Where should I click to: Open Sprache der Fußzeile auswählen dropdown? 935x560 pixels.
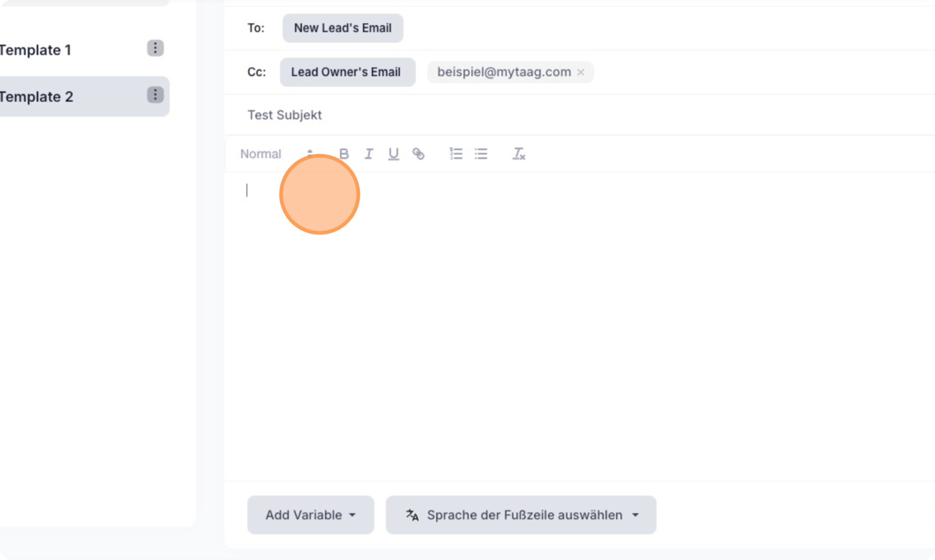pyautogui.click(x=521, y=515)
